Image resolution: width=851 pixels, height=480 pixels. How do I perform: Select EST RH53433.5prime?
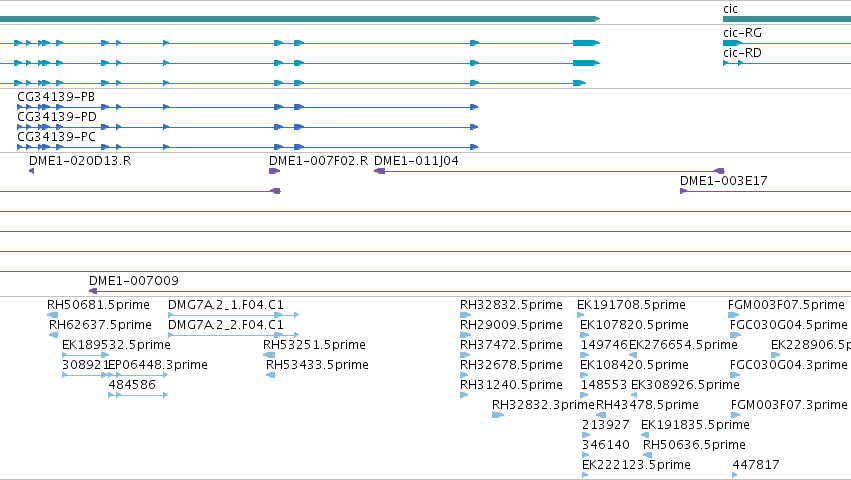coord(317,365)
